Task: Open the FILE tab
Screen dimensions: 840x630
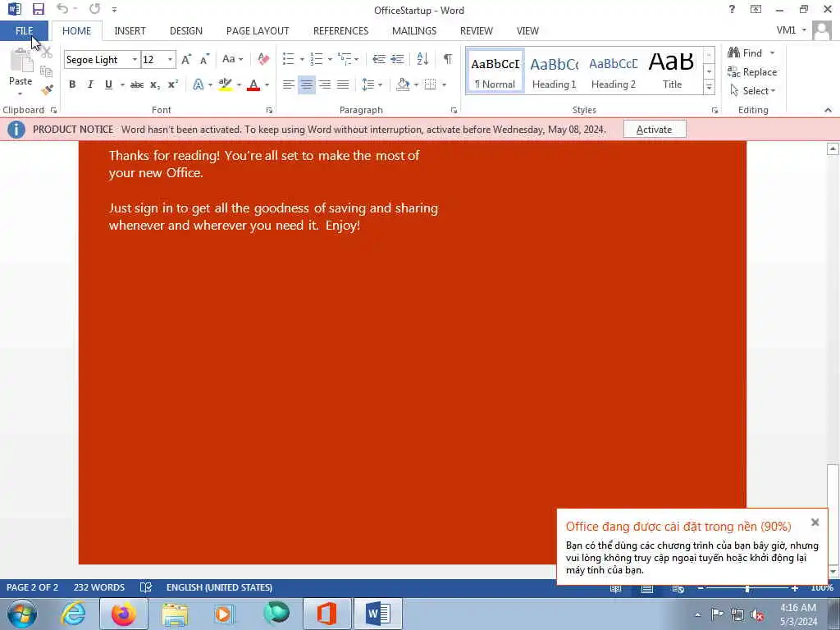Action: pyautogui.click(x=24, y=30)
